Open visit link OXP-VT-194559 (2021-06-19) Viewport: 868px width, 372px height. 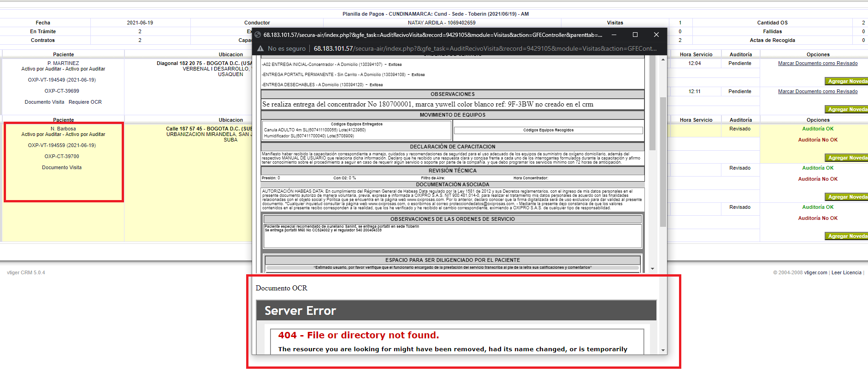click(62, 146)
